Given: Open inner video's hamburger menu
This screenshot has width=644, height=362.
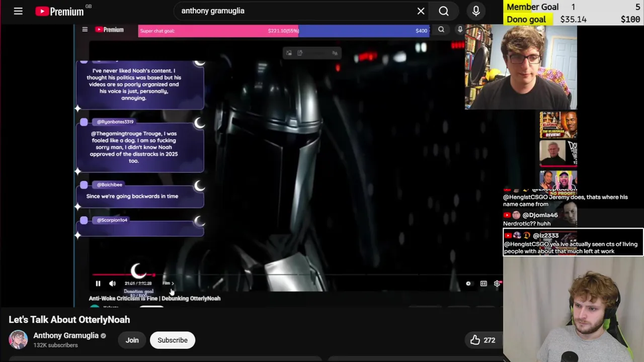Looking at the screenshot, I should pos(85,30).
